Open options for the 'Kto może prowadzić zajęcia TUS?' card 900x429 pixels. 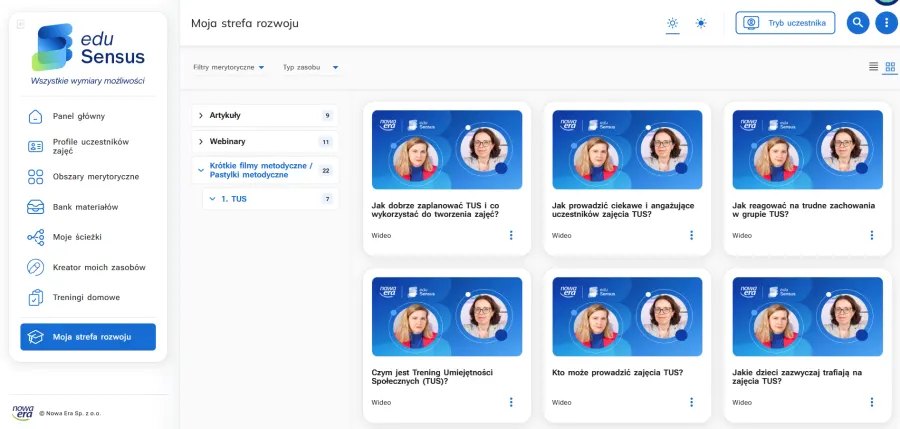(691, 402)
